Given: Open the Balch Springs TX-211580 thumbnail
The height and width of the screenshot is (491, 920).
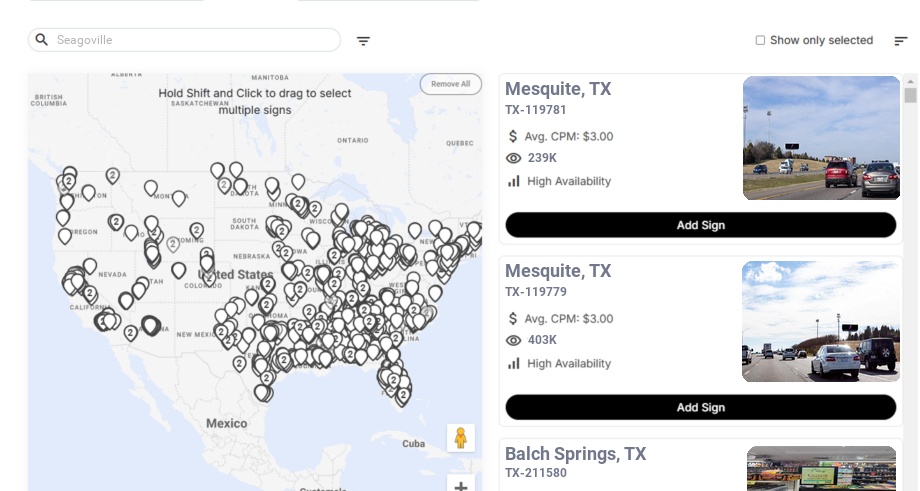Looking at the screenshot, I should tap(821, 469).
